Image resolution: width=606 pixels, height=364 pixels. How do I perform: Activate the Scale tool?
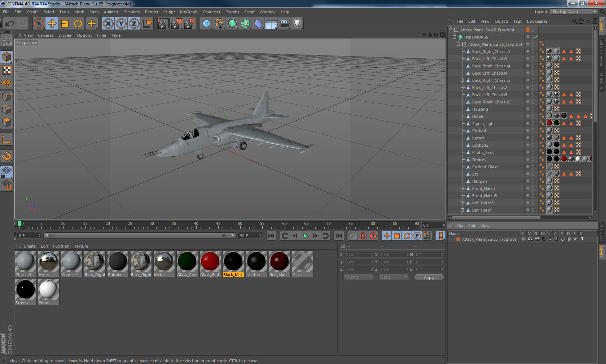(x=65, y=24)
